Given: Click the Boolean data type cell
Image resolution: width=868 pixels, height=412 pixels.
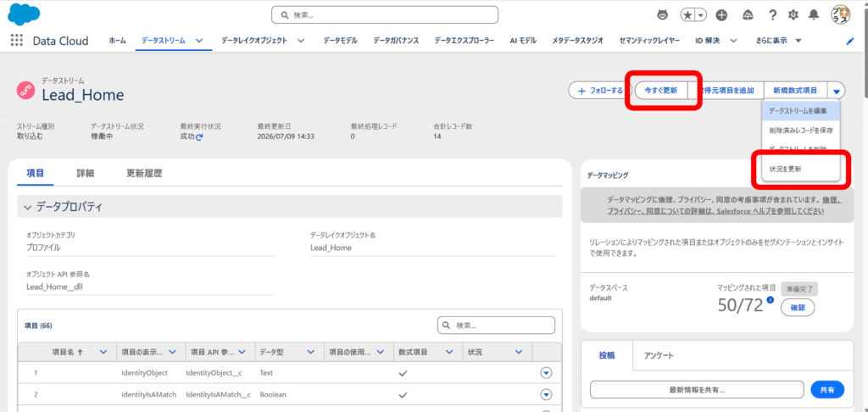Looking at the screenshot, I should click(x=273, y=395).
